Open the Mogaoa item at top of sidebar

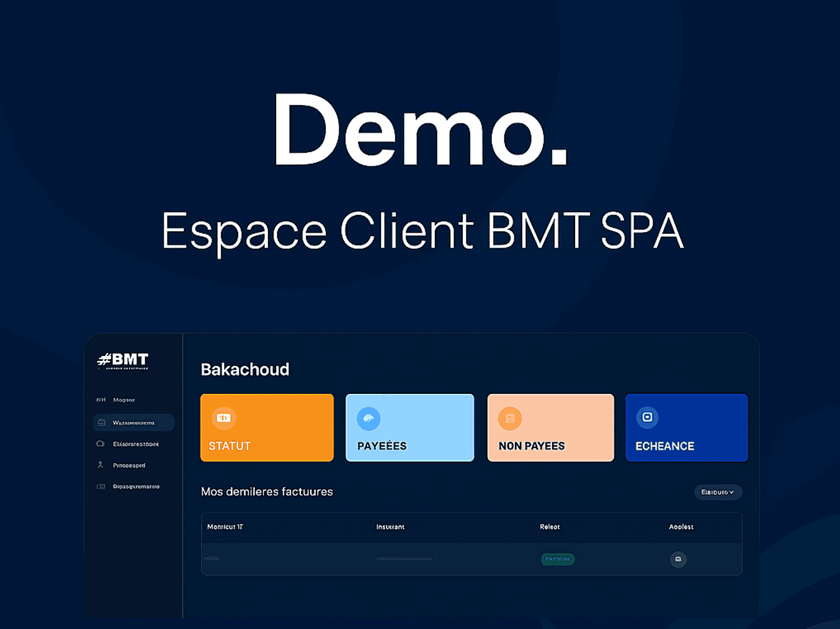pyautogui.click(x=123, y=400)
